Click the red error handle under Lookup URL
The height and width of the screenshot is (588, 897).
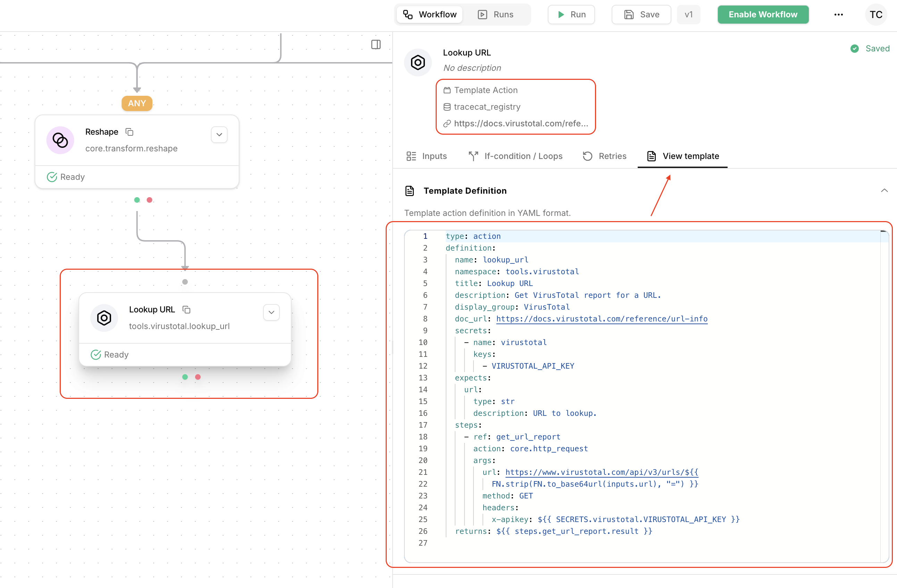[198, 377]
